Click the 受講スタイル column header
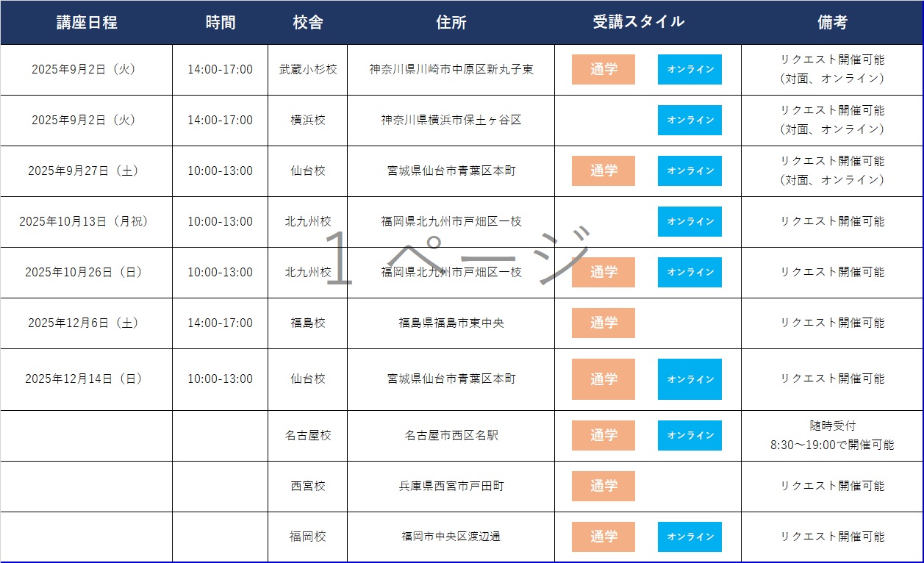924x563 pixels. 639,23
